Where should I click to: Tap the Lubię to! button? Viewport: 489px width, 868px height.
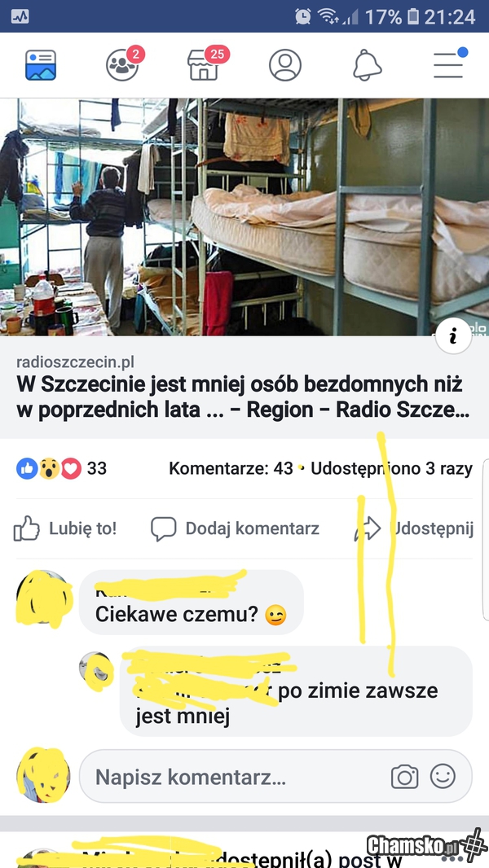pyautogui.click(x=65, y=528)
